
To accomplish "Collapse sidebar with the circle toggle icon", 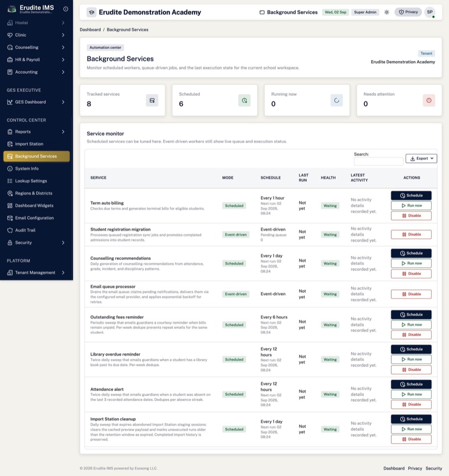I will tap(66, 9).
